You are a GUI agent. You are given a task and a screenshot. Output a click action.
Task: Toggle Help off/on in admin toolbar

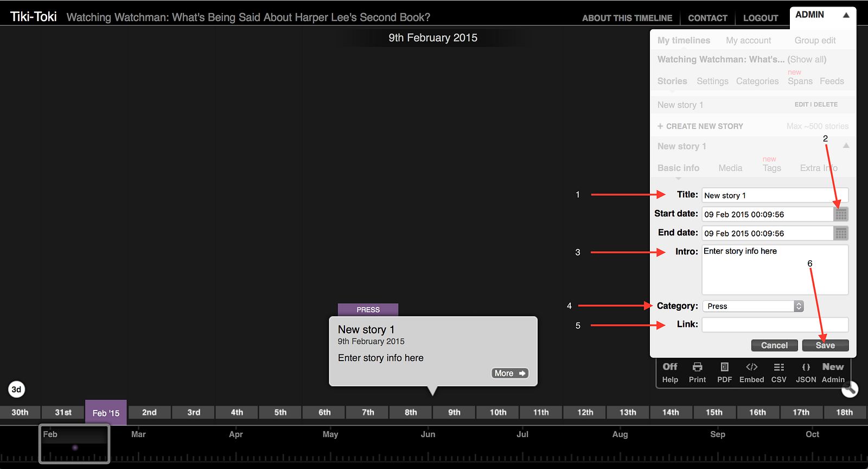pos(670,372)
